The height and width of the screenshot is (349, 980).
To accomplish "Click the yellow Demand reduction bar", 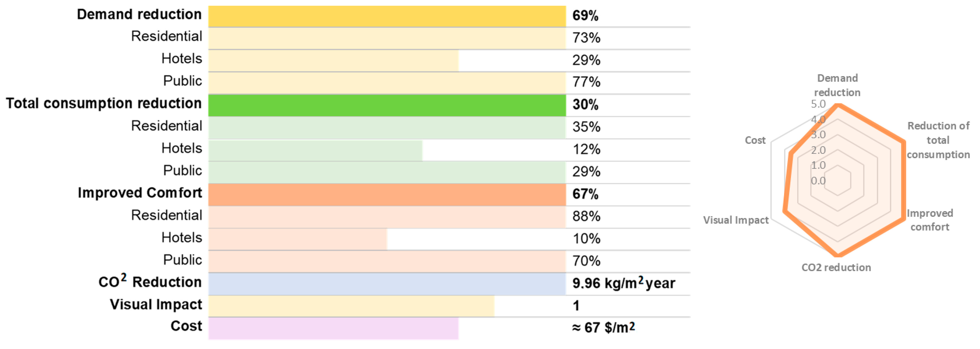I will pyautogui.click(x=386, y=16).
